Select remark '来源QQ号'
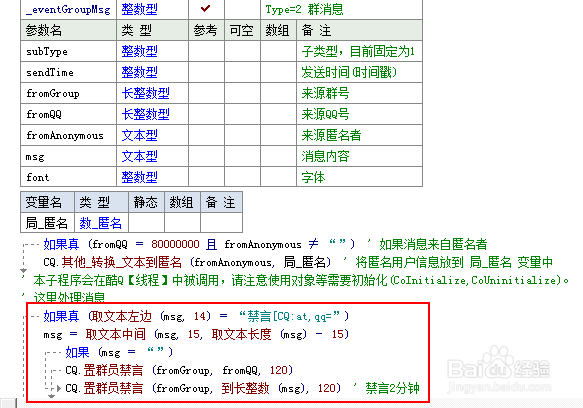Image resolution: width=583 pixels, height=408 pixels. pos(325,114)
